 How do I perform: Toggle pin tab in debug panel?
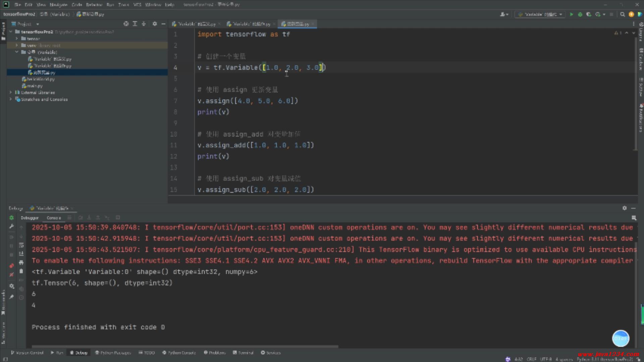11,297
